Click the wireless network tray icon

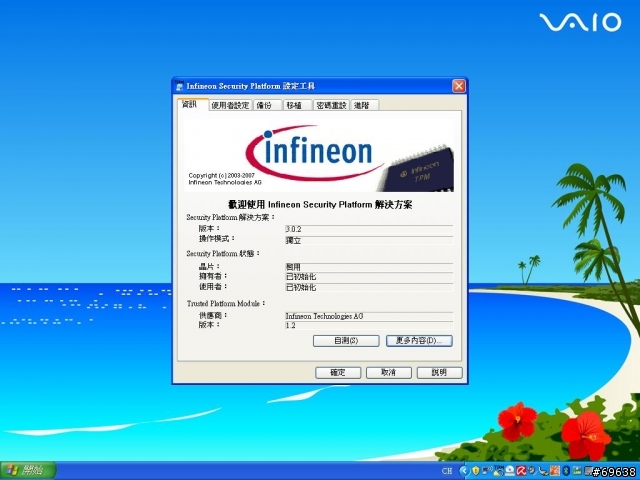click(487, 471)
